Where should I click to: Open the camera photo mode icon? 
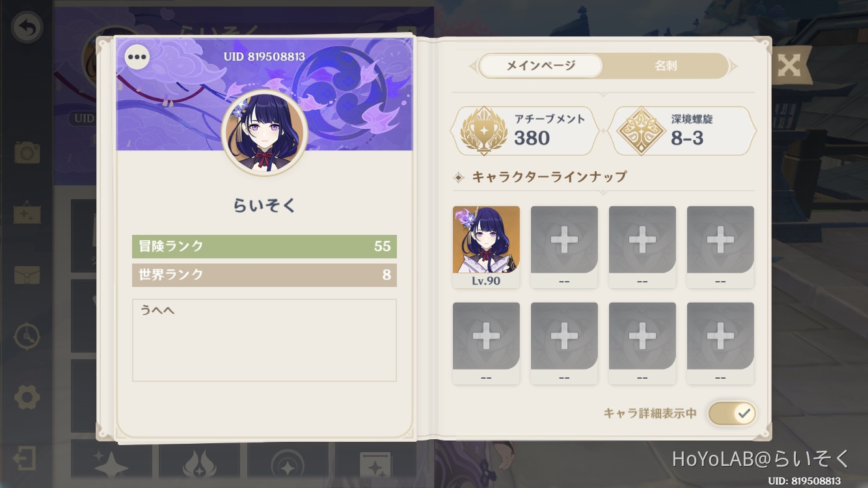click(x=27, y=152)
